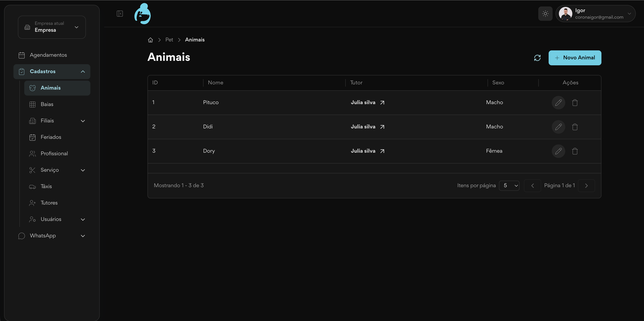Viewport: 644px width, 321px height.
Task: Open Igor's user account menu
Action: click(x=595, y=13)
